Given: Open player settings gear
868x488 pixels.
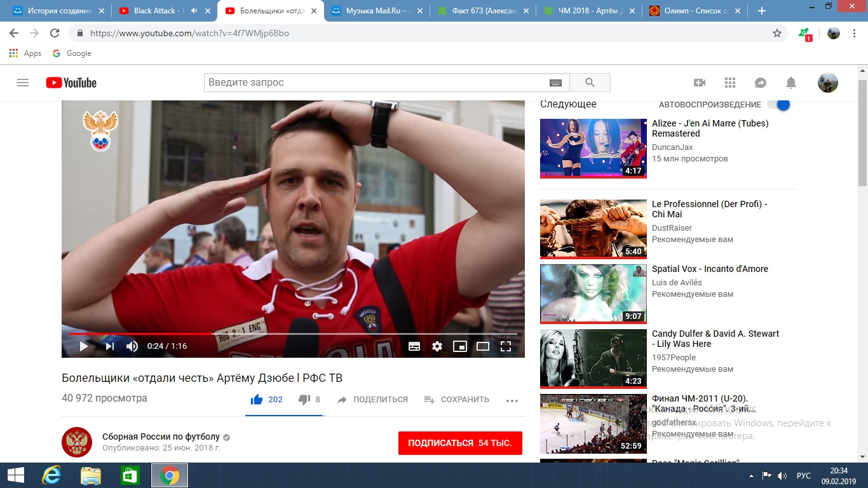Looking at the screenshot, I should [437, 346].
